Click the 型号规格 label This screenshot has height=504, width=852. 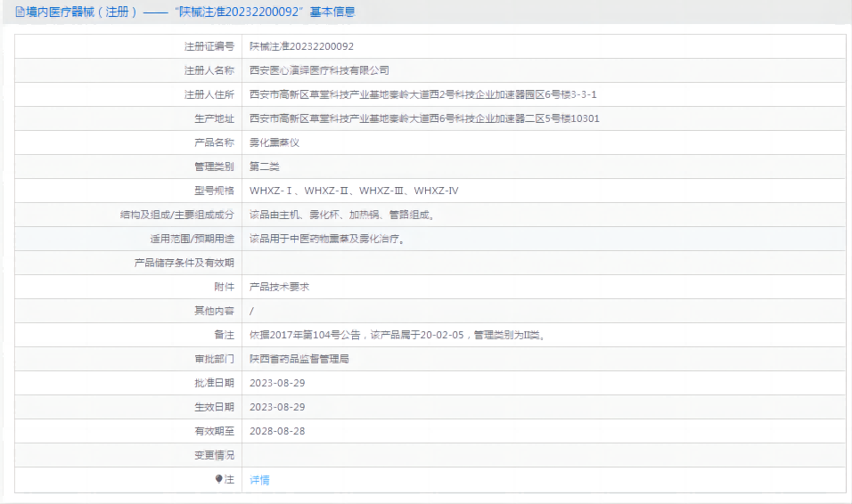tap(214, 191)
